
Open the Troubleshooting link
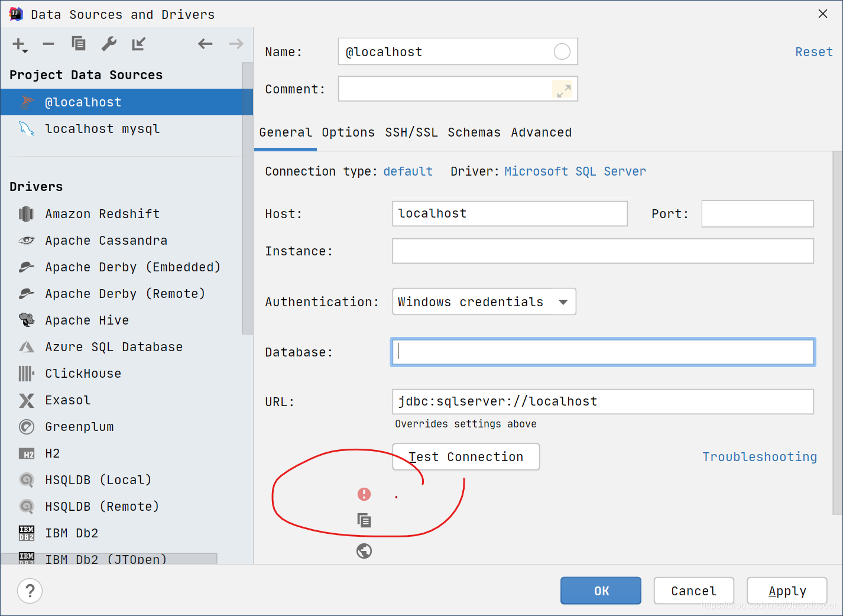coord(760,457)
